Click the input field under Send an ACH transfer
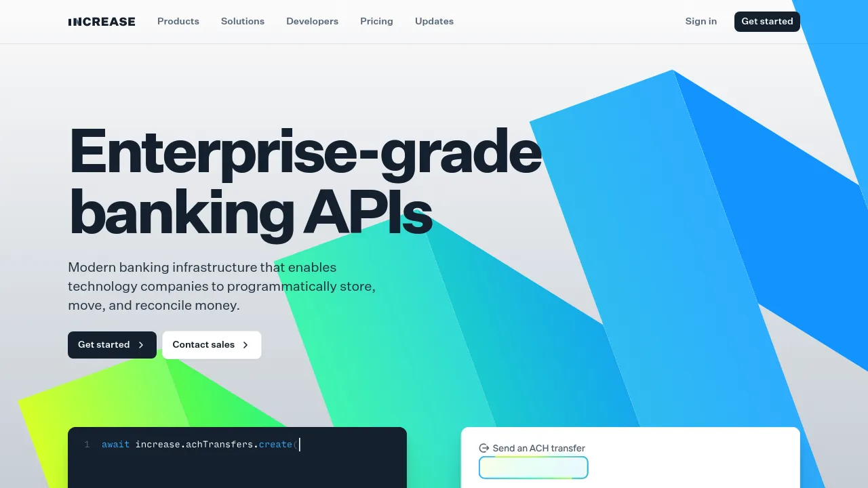The height and width of the screenshot is (488, 868). point(534,468)
